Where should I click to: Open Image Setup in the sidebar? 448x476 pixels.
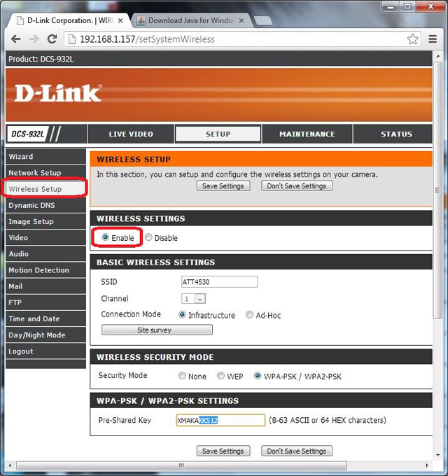45,221
